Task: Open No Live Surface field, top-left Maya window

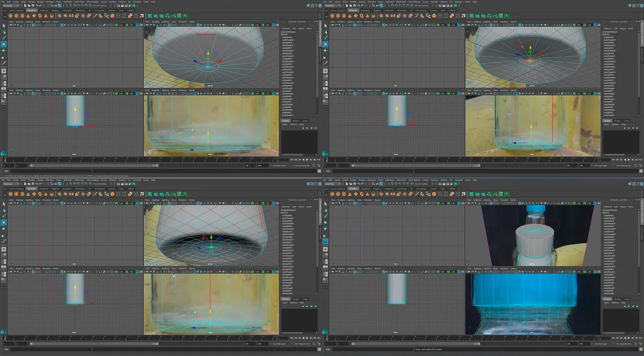Action: [x=100, y=6]
